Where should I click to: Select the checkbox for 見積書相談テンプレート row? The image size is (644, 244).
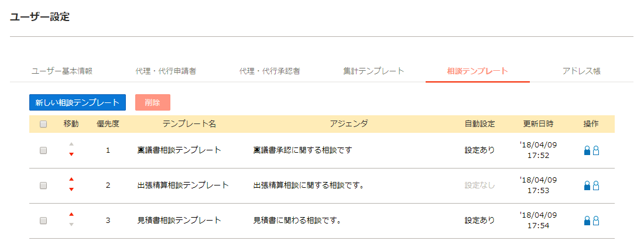point(43,221)
